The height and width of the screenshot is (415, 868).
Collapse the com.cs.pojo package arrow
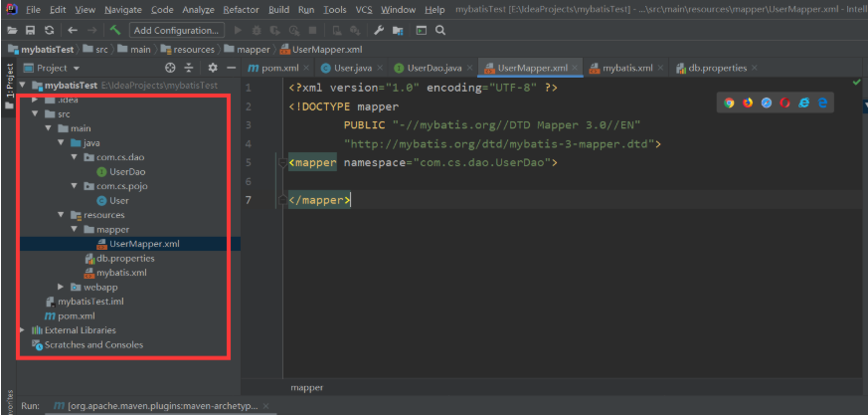point(75,186)
